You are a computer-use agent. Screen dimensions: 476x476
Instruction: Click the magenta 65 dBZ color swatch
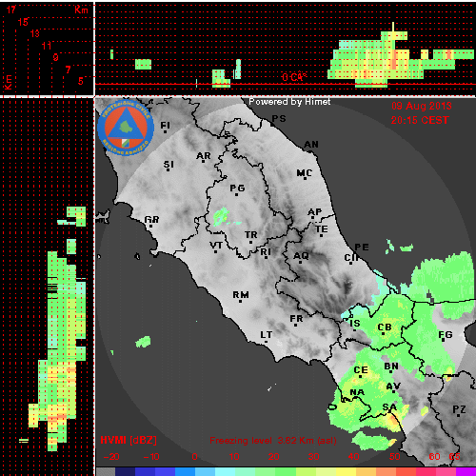[x=466, y=472]
